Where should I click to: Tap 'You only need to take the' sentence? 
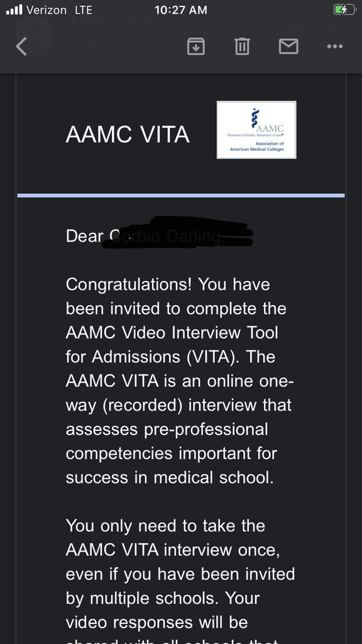coord(165,526)
